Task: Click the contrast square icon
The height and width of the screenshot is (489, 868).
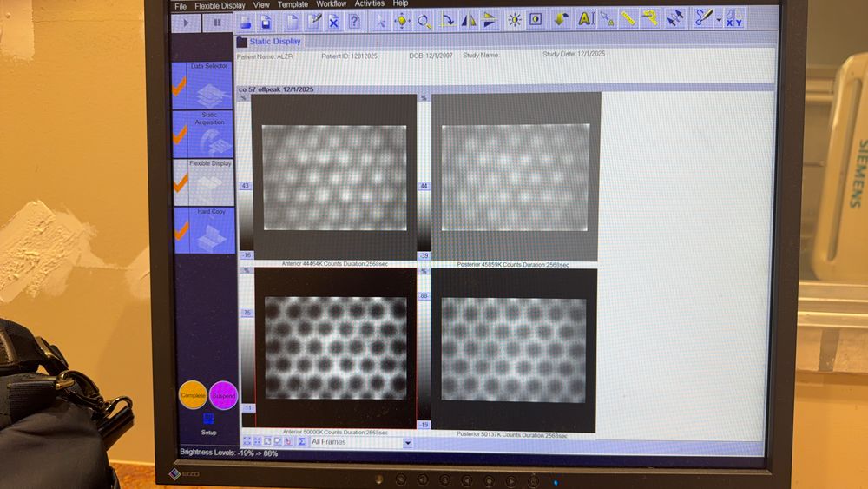Action: click(x=536, y=20)
